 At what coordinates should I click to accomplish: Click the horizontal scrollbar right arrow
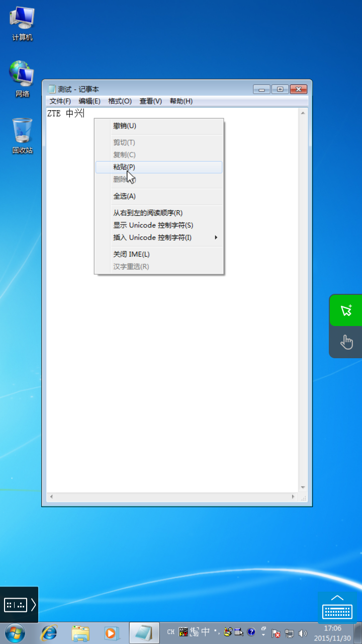click(x=294, y=497)
